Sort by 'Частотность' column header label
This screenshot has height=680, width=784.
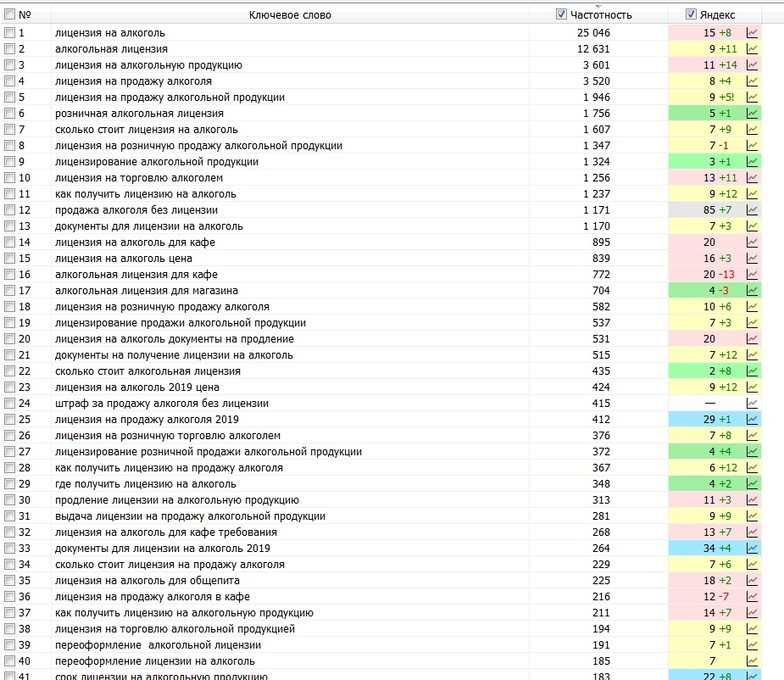601,15
